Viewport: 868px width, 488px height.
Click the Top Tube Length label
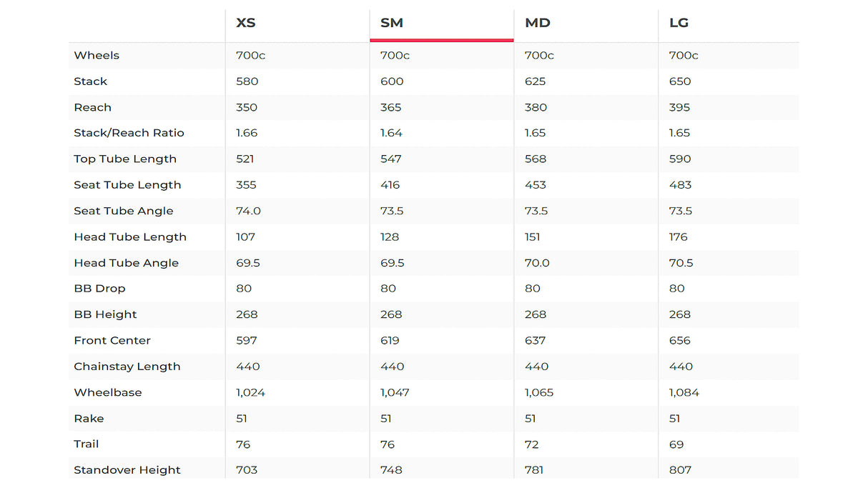[x=125, y=159]
